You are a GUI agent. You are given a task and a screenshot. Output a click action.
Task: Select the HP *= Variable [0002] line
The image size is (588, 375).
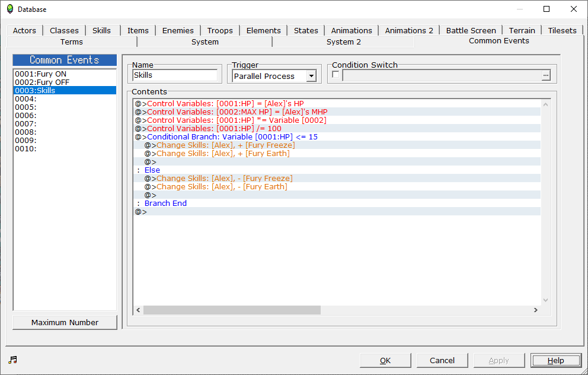tap(337, 120)
